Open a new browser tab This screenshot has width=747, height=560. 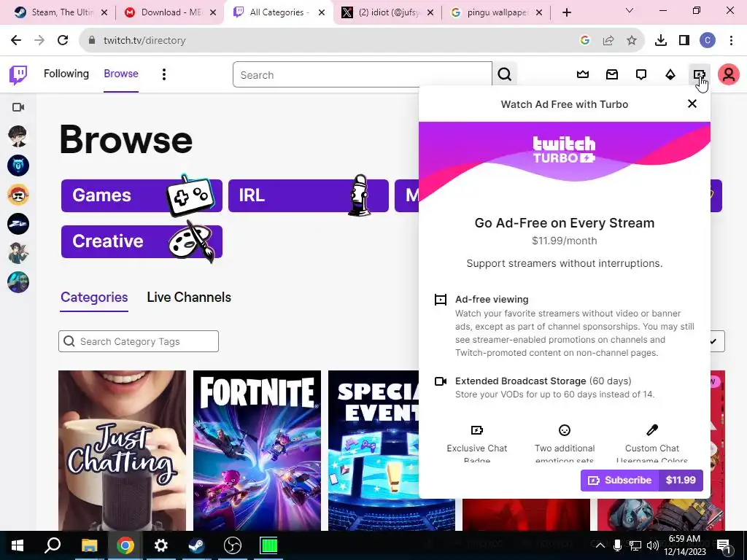click(566, 12)
